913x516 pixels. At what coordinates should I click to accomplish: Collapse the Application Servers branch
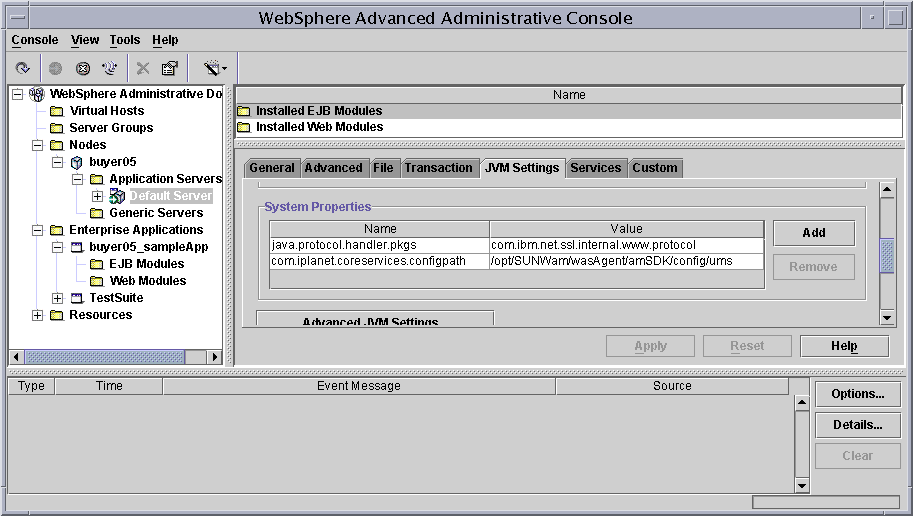77,179
